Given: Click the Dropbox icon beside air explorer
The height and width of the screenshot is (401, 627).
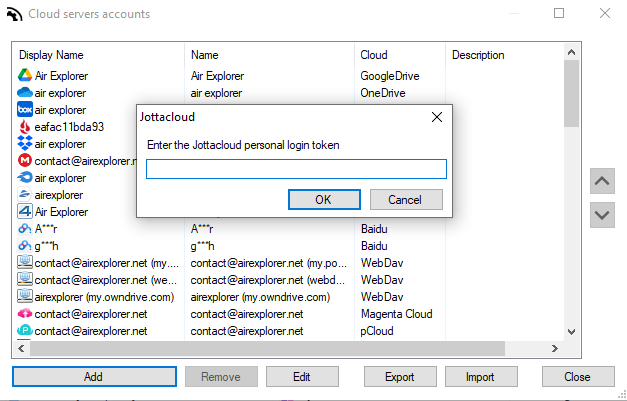Looking at the screenshot, I should click(25, 144).
